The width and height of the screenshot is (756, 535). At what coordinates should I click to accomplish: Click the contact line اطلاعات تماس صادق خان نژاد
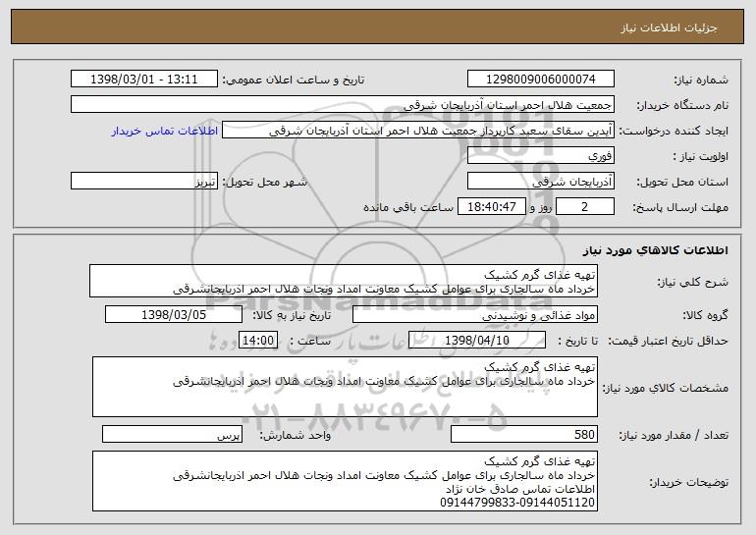520,489
